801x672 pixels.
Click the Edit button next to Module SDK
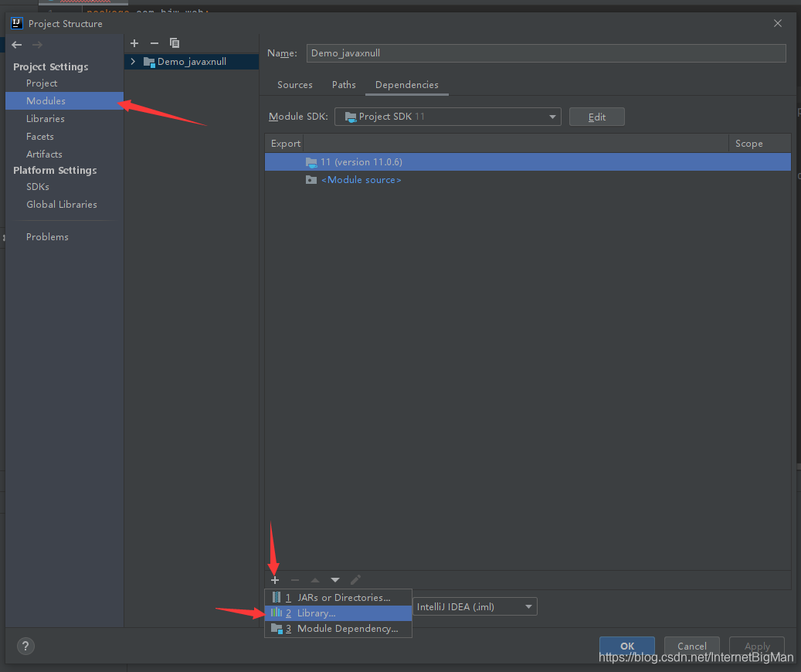[x=596, y=117]
